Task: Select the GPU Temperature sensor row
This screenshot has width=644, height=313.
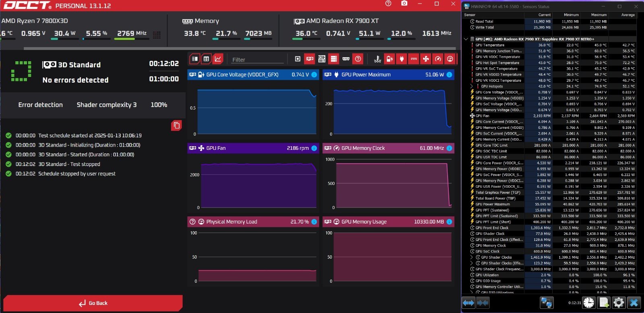Action: tap(550, 45)
